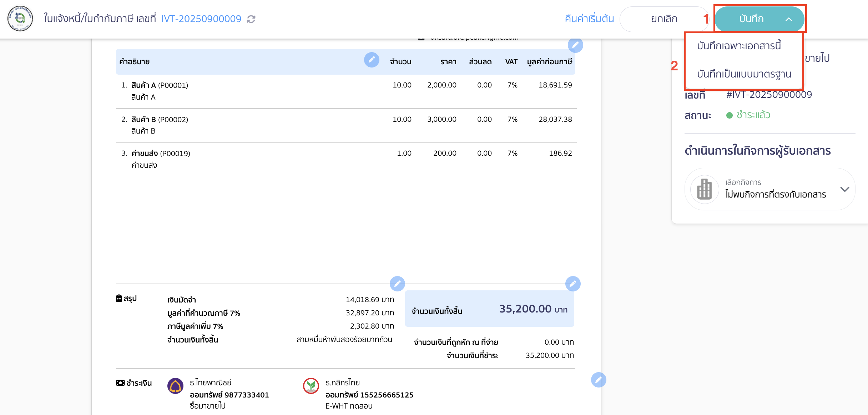Expand the เลือกกิจการ business dropdown
868x415 pixels.
pos(844,189)
